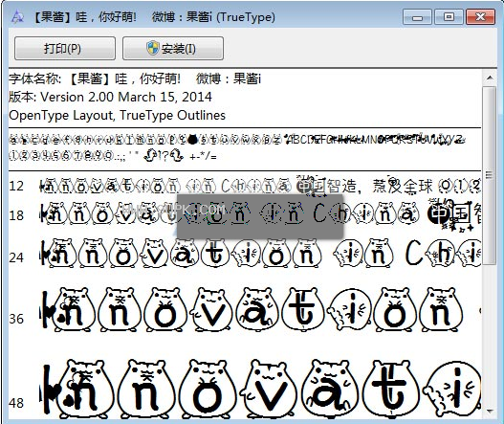Maximize the font preview window

449,16
